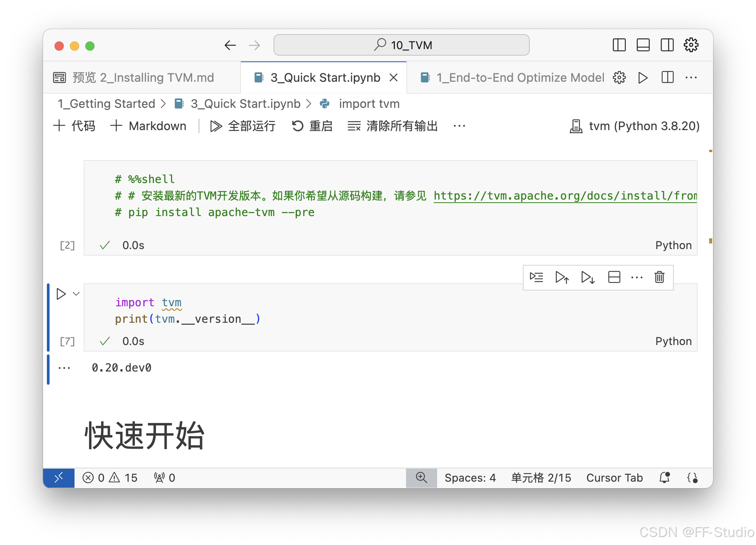Image resolution: width=756 pixels, height=545 pixels.
Task: Toggle the bottom panel layout icon
Action: tap(643, 45)
